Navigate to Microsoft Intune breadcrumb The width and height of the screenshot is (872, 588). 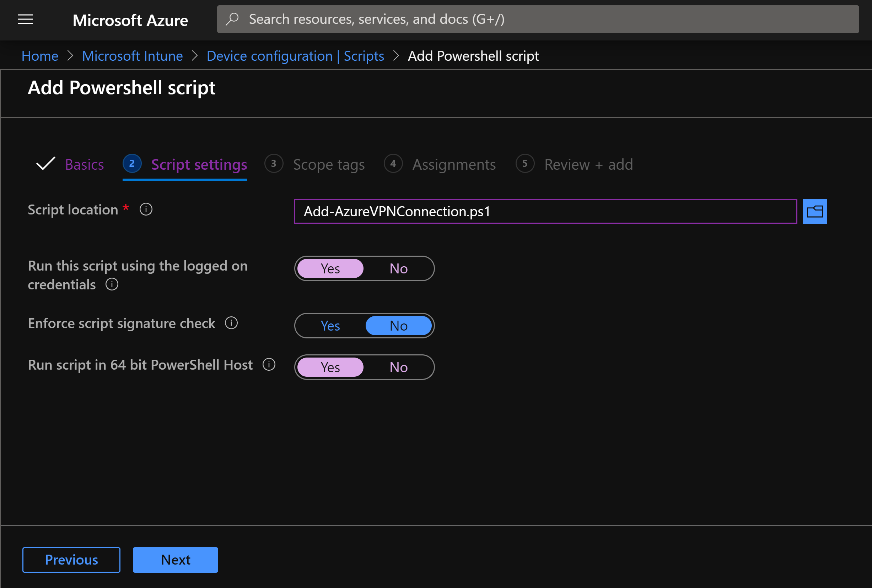tap(133, 56)
